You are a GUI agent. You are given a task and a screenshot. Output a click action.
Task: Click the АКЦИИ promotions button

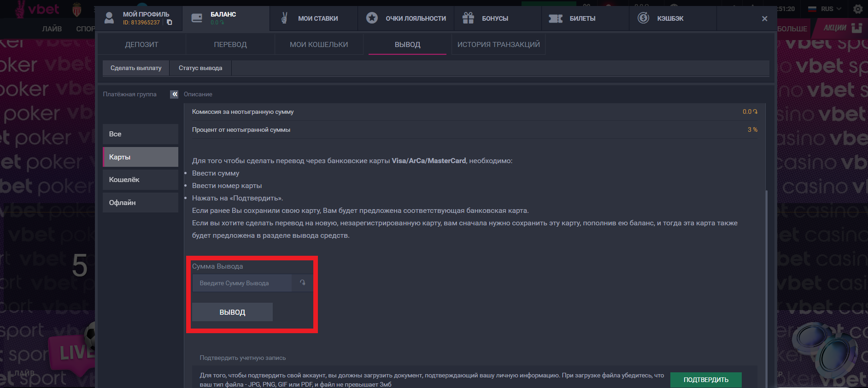[x=835, y=28]
